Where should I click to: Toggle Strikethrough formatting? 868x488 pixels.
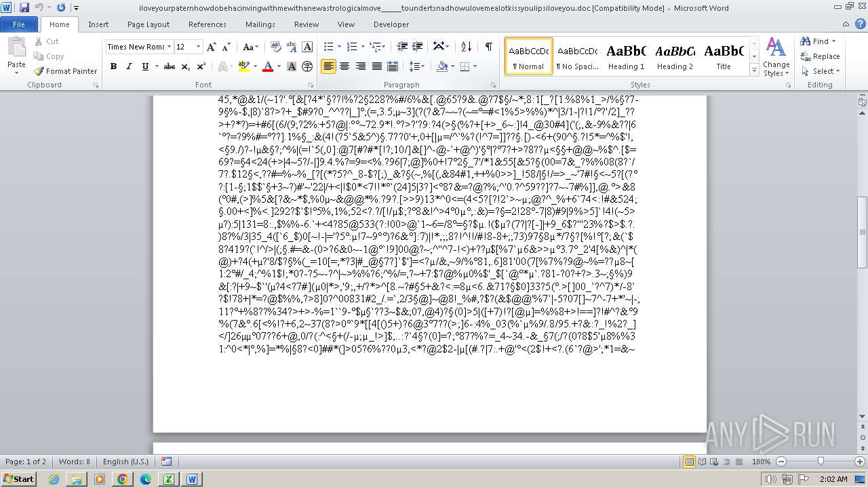170,66
